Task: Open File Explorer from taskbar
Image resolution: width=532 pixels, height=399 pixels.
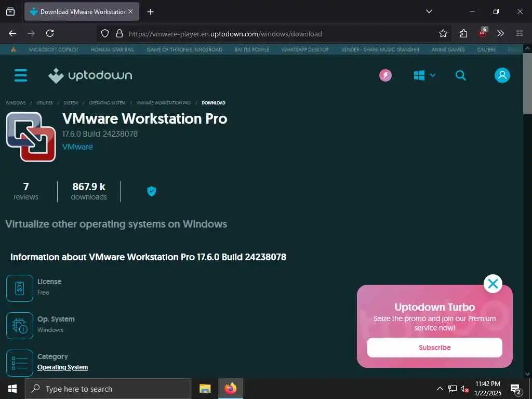Action: [205, 389]
